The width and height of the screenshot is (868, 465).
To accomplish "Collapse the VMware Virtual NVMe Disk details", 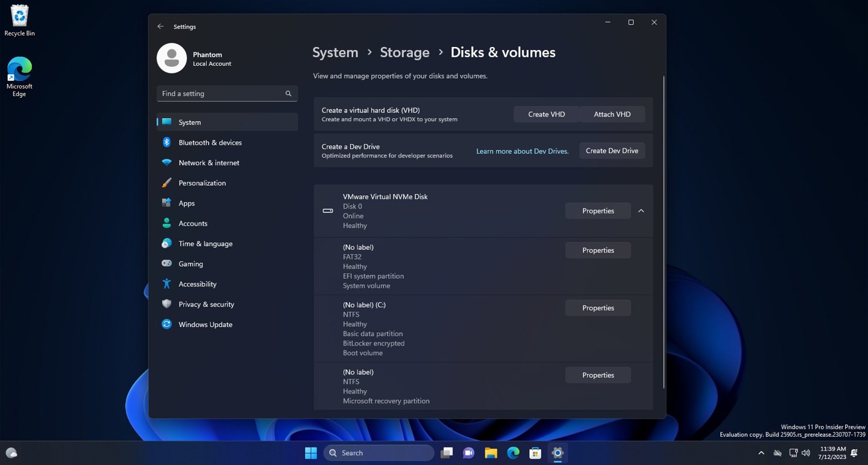I will click(641, 210).
